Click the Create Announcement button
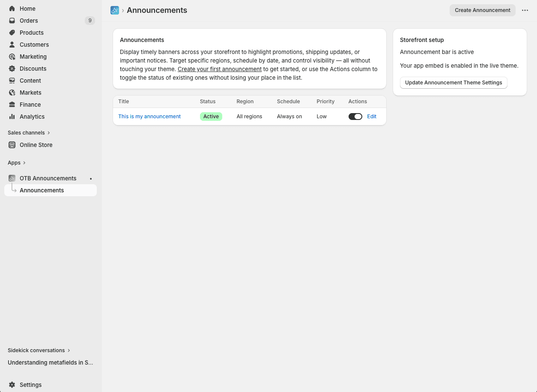This screenshot has height=392, width=537. pyautogui.click(x=482, y=10)
